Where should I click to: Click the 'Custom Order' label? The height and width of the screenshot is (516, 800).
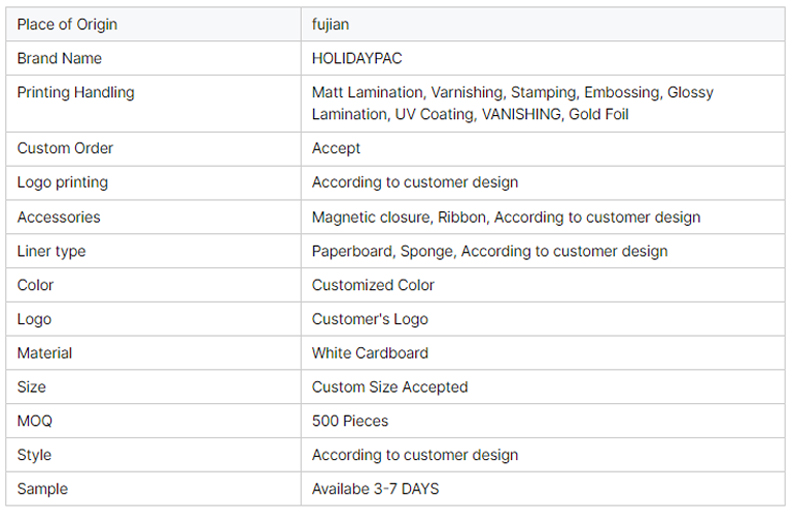click(x=65, y=148)
